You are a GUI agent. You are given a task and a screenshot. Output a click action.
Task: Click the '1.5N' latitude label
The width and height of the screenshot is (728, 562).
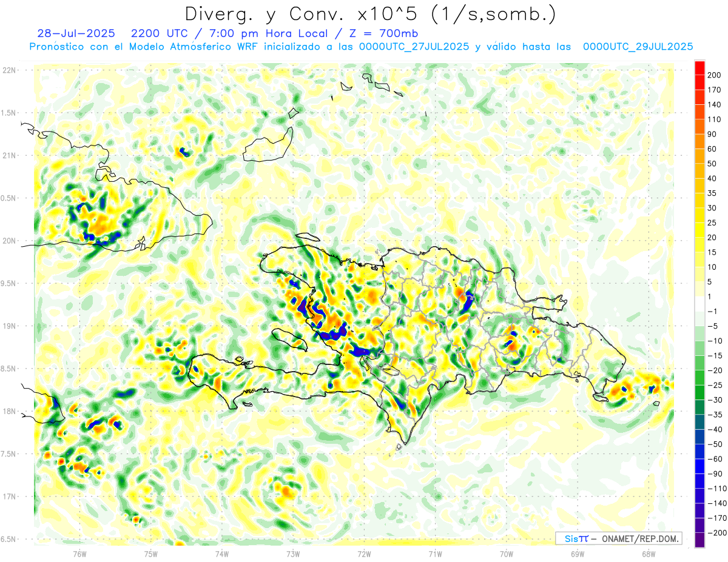point(9,113)
